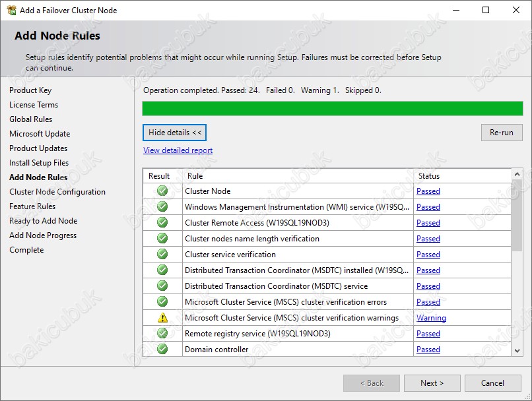The image size is (532, 401).
Task: Open Passed link for Cluster nodes name length
Action: (428, 239)
